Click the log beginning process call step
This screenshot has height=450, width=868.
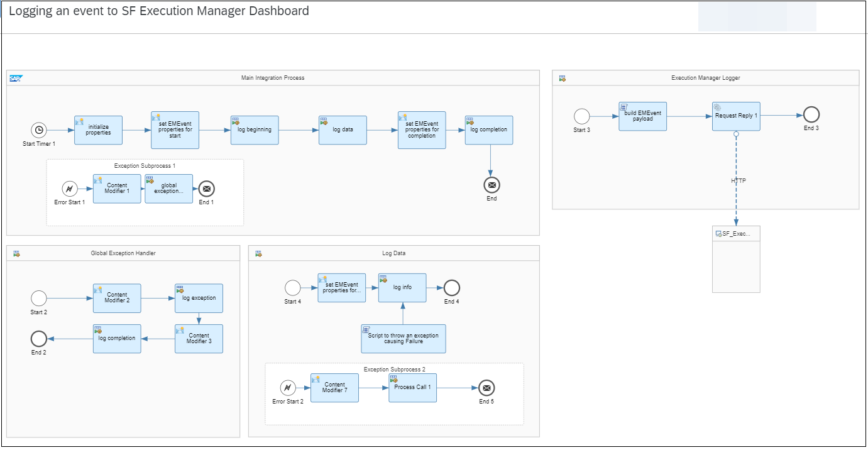[x=254, y=130]
